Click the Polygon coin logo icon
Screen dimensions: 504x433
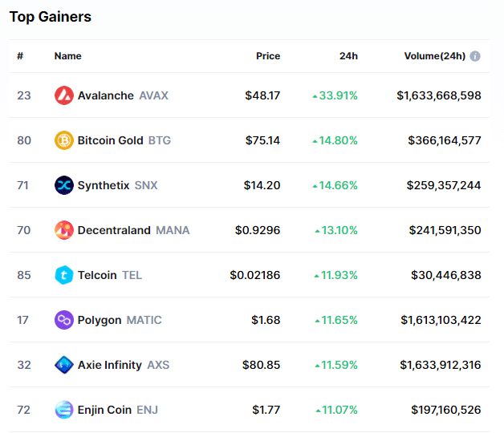point(64,320)
